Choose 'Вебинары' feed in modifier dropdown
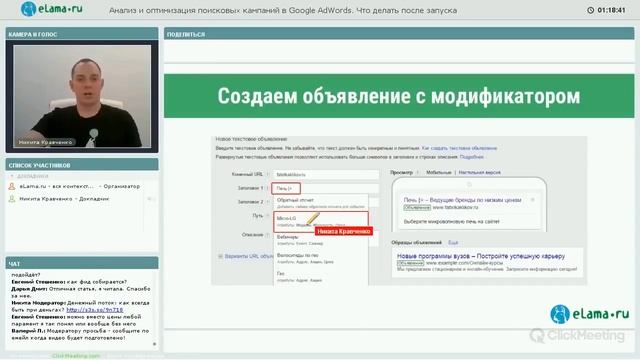This screenshot has height=360, width=640. (321, 240)
